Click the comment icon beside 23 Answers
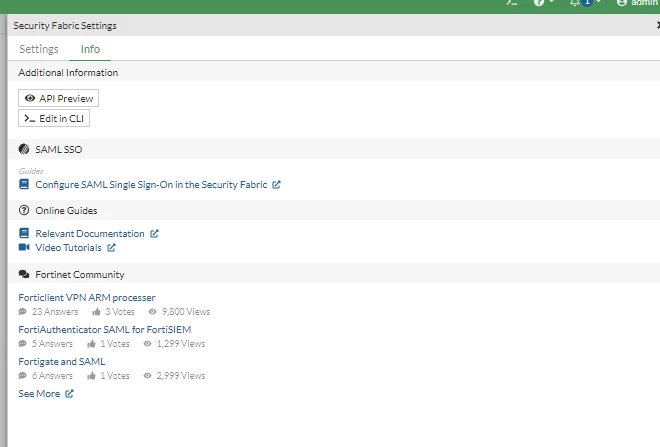 point(23,311)
